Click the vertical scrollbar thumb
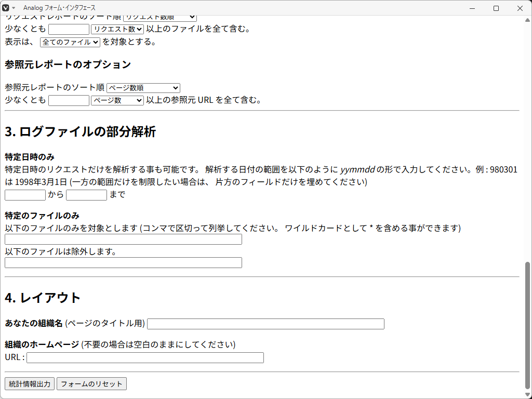 [x=528, y=325]
